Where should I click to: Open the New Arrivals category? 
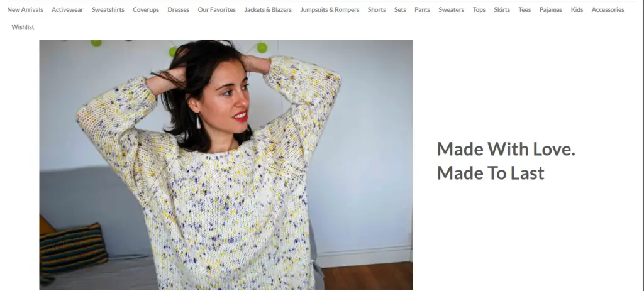[x=25, y=10]
